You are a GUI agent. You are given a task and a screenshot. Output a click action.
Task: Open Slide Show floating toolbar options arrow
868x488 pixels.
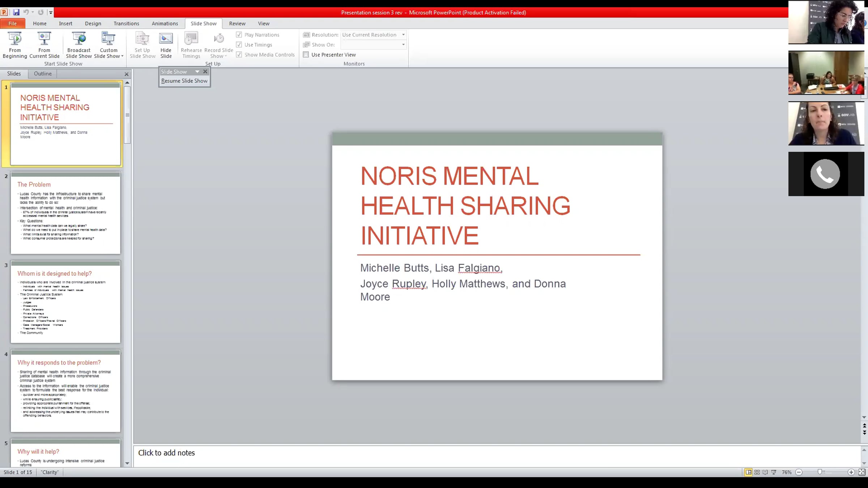click(x=197, y=72)
